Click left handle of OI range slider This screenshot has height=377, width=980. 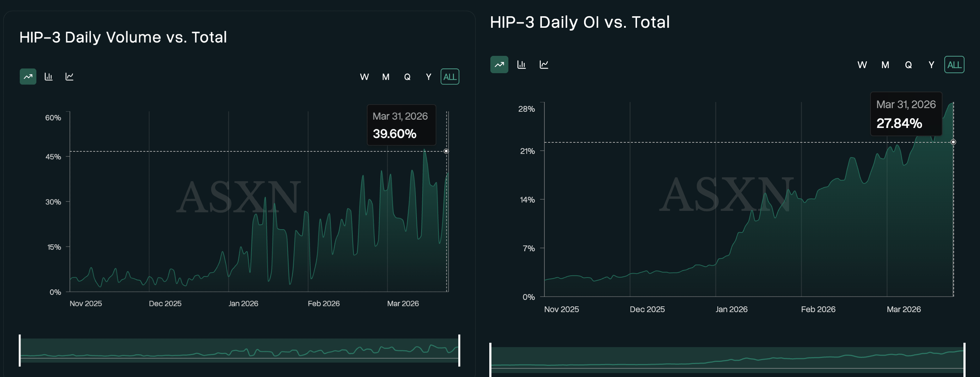[x=490, y=359]
